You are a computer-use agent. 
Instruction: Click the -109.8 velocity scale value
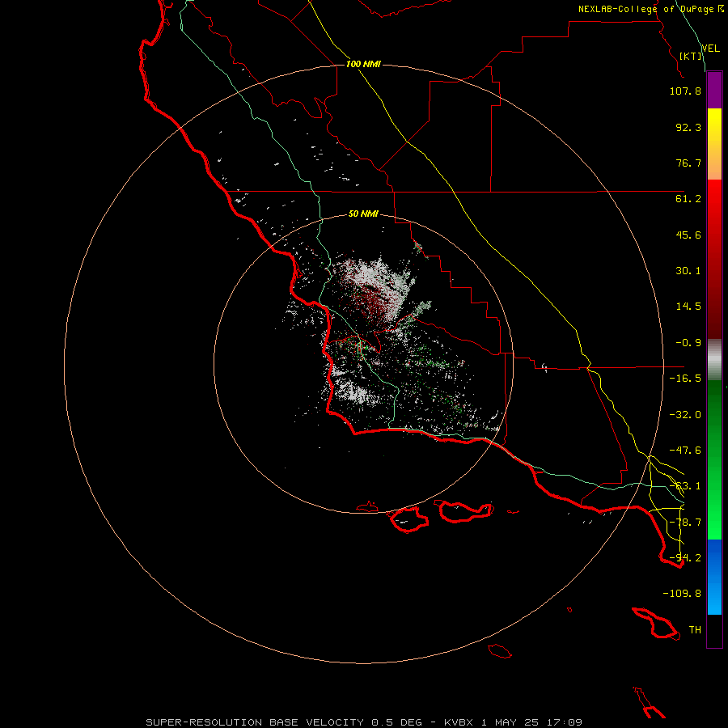(682, 594)
